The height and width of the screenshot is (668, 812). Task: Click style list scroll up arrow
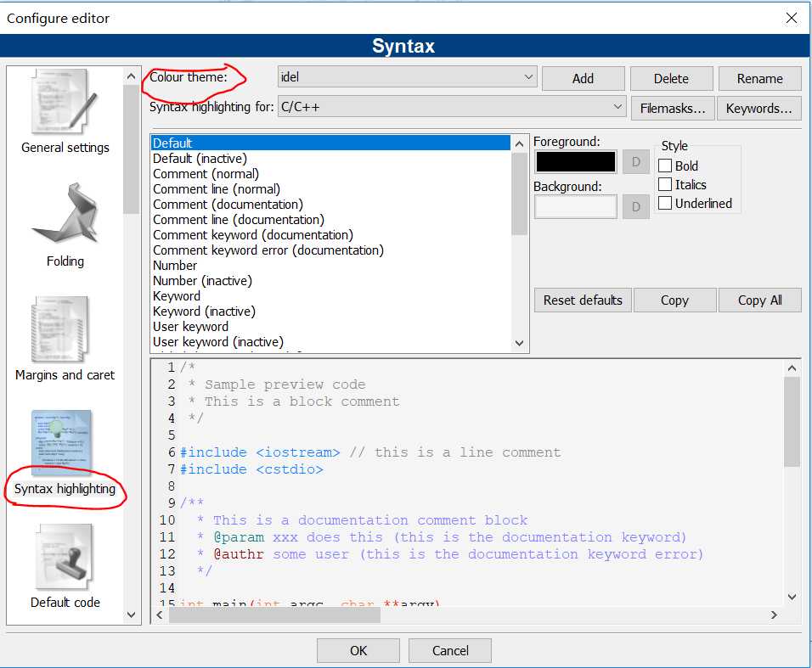[520, 143]
